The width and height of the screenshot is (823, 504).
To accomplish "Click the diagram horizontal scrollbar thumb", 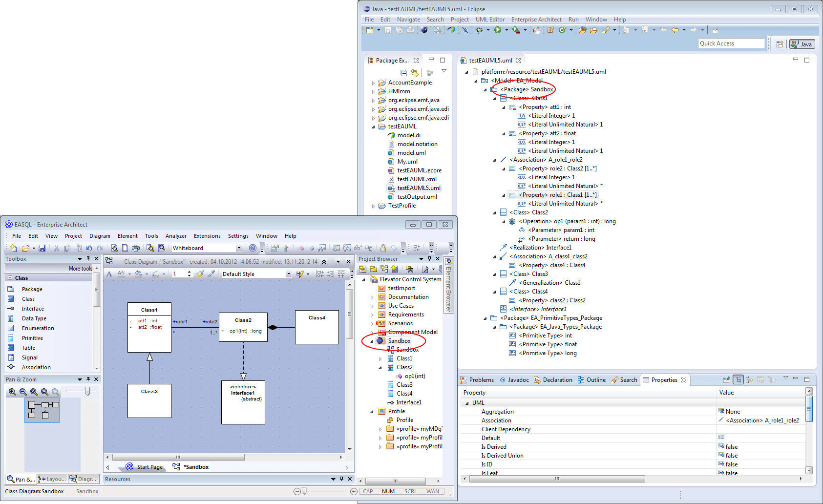I will [x=178, y=458].
